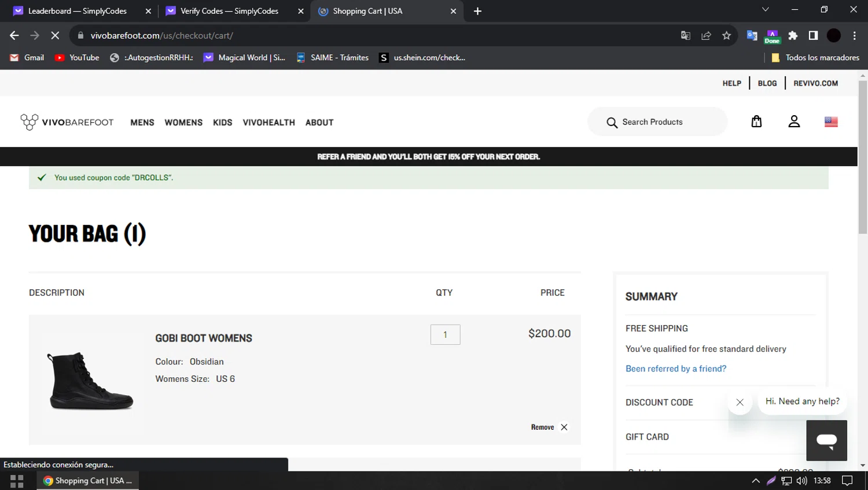Open the WOMENS menu
This screenshot has height=490, width=868.
coord(183,123)
